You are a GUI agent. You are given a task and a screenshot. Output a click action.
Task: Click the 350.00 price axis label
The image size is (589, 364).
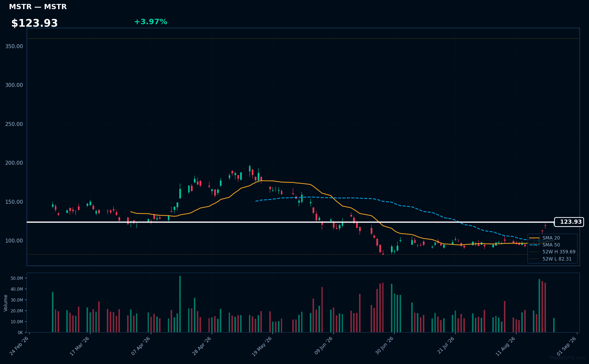14,46
